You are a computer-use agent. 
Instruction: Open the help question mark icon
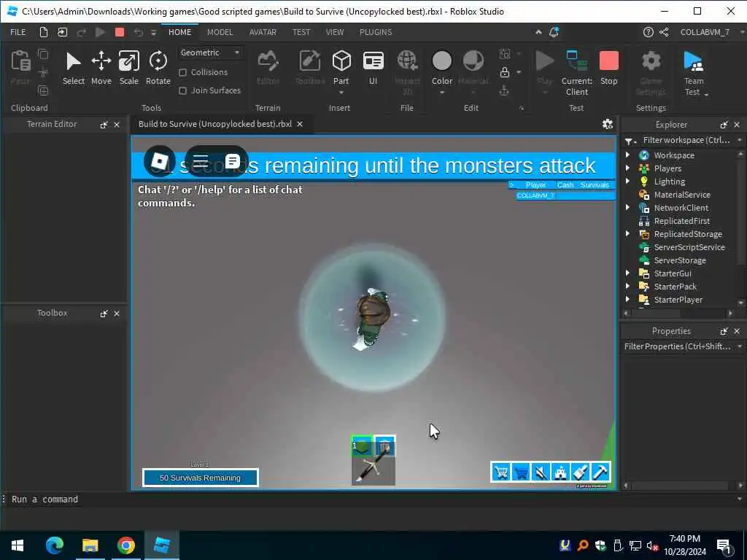pyautogui.click(x=648, y=32)
